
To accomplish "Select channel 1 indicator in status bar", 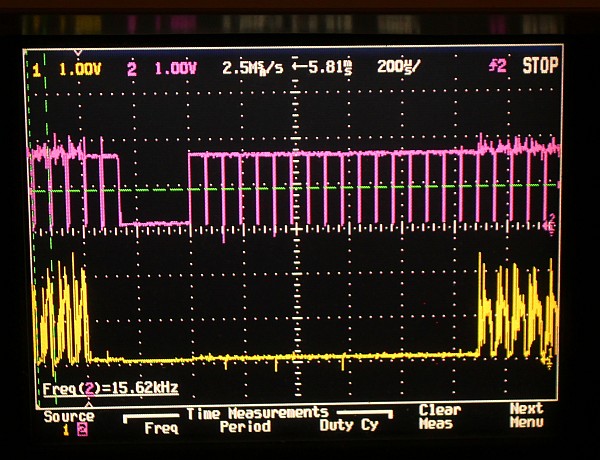I will [x=37, y=69].
